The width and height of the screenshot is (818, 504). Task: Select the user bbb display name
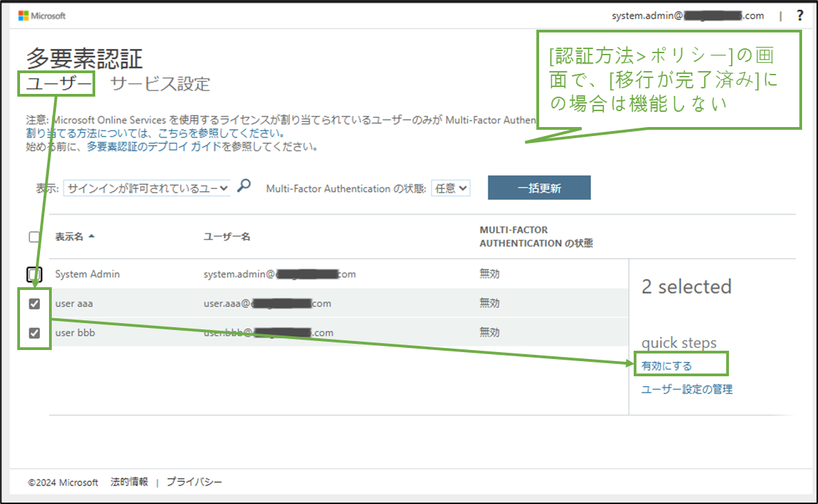tap(75, 333)
